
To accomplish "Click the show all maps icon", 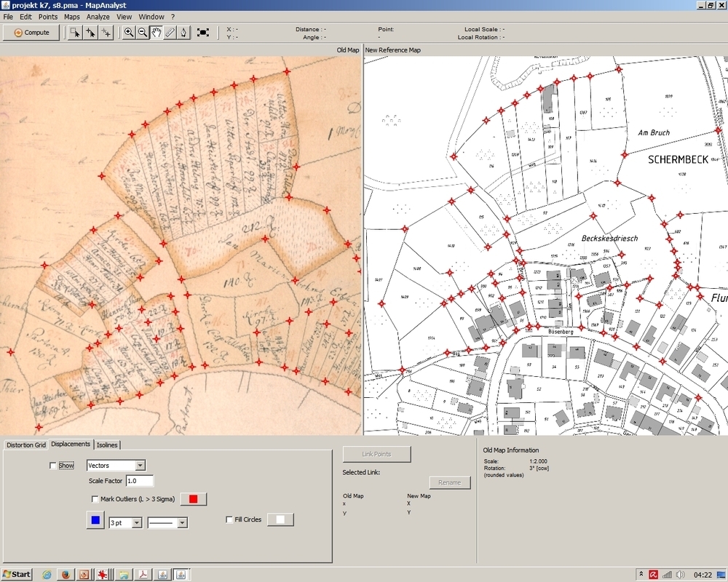I will tap(203, 33).
